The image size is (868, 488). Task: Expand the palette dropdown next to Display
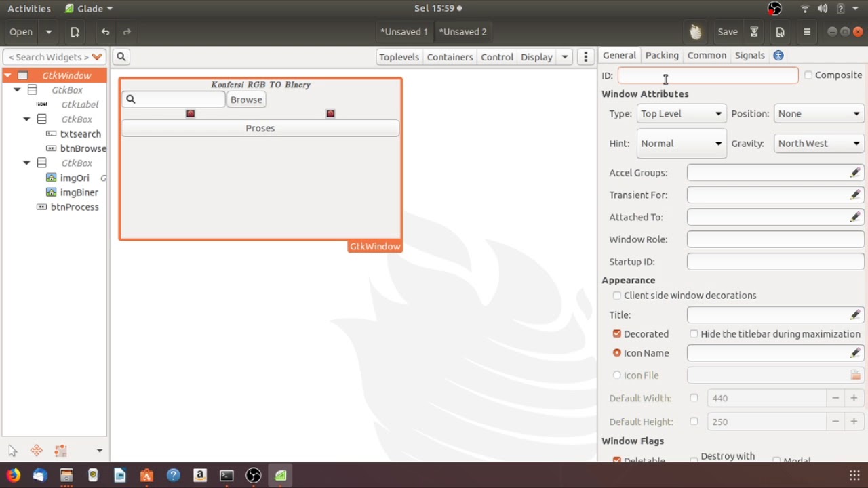(564, 57)
